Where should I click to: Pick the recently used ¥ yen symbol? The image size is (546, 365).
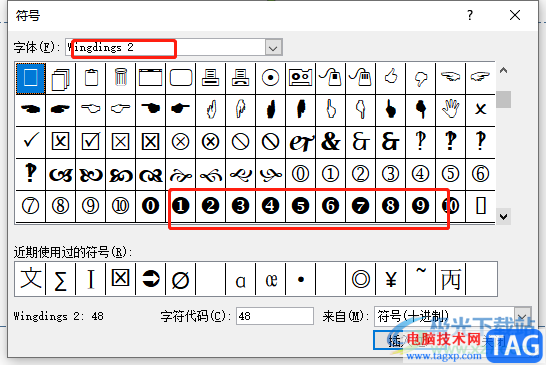pos(391,279)
